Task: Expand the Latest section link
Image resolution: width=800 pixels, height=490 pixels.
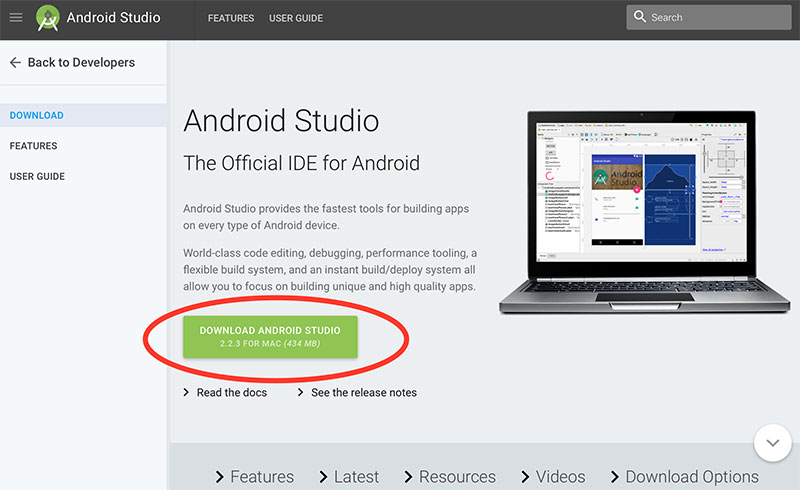Action: click(349, 477)
